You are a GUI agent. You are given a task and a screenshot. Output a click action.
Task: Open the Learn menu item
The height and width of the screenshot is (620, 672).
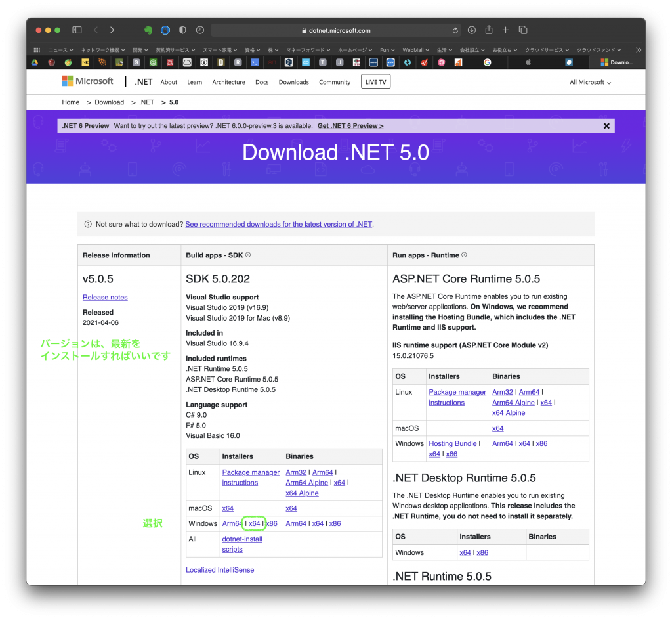coord(194,82)
